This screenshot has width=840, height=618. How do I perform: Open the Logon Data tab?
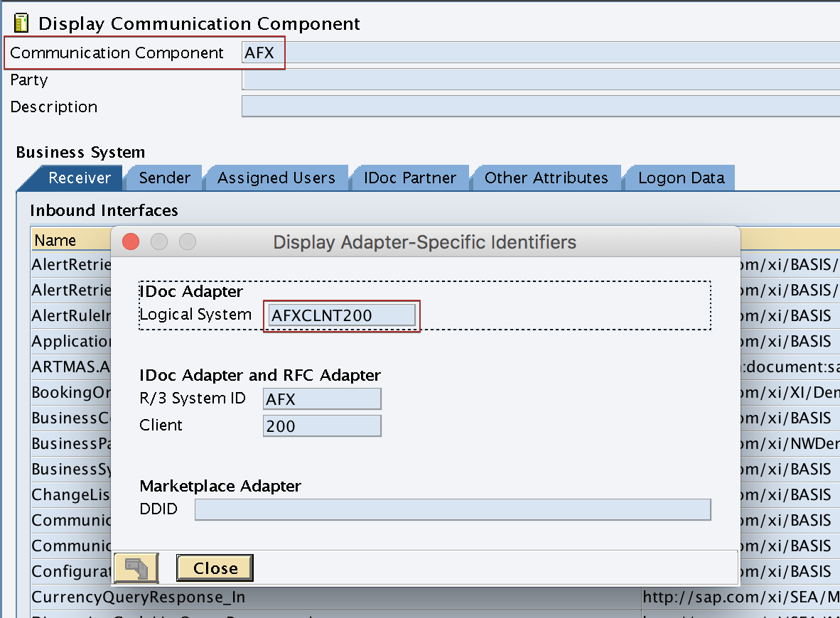(x=679, y=178)
